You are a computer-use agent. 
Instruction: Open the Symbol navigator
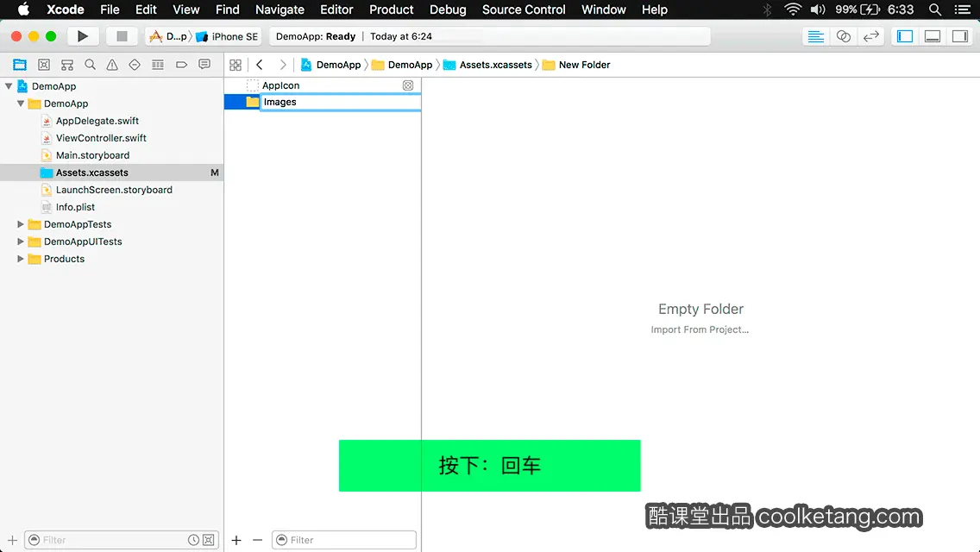(67, 65)
